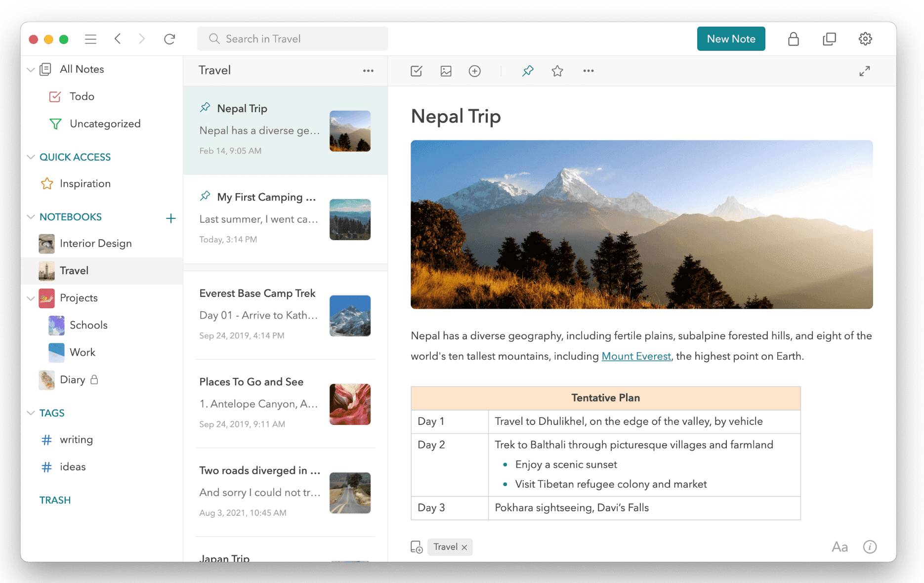Click the circled plus insert icon
The width and height of the screenshot is (924, 583).
[x=474, y=71]
